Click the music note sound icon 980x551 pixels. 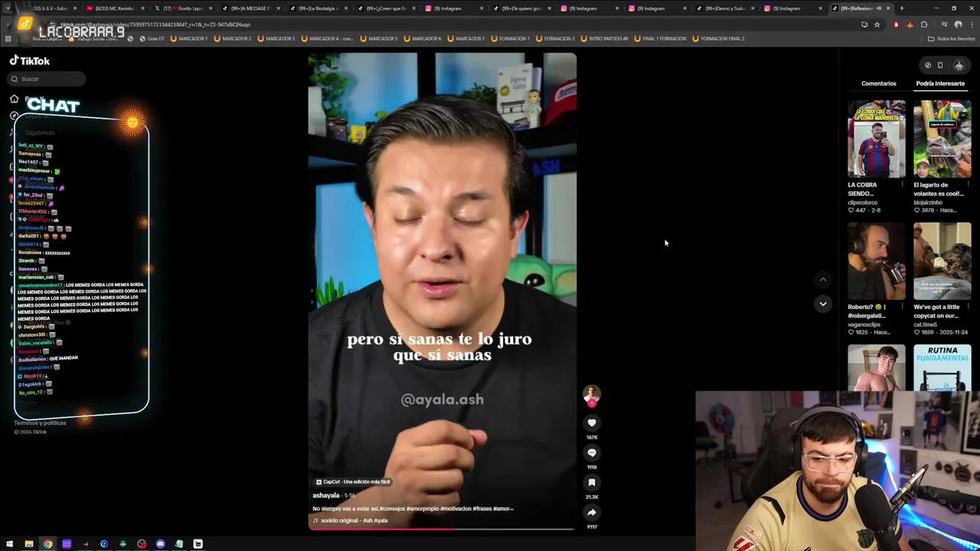(x=315, y=520)
